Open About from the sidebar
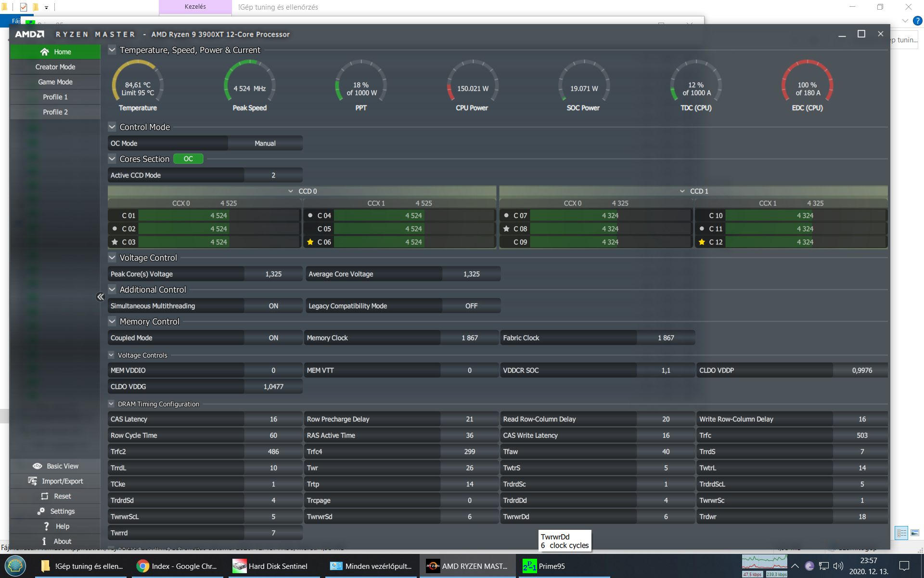924x578 pixels. tap(55, 541)
